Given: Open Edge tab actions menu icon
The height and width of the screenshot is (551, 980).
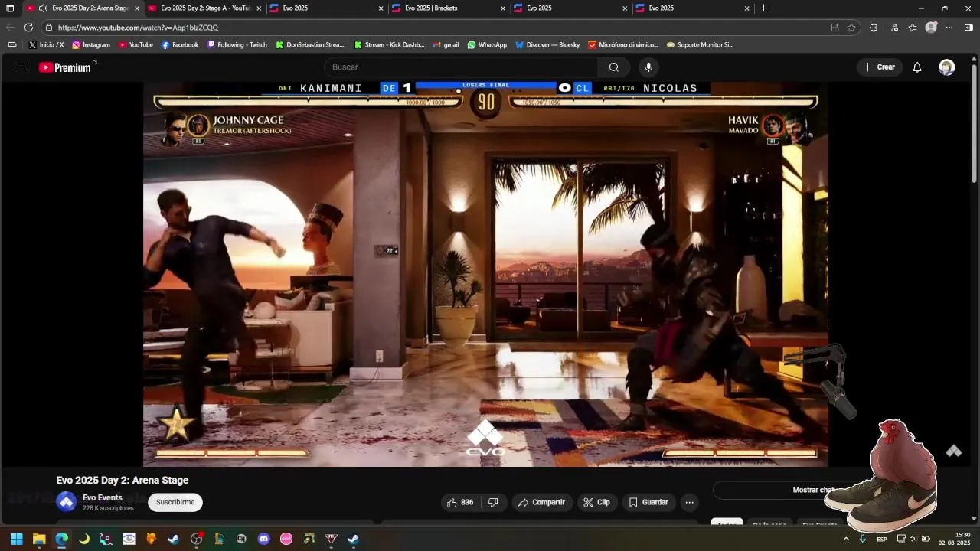Looking at the screenshot, I should [10, 8].
